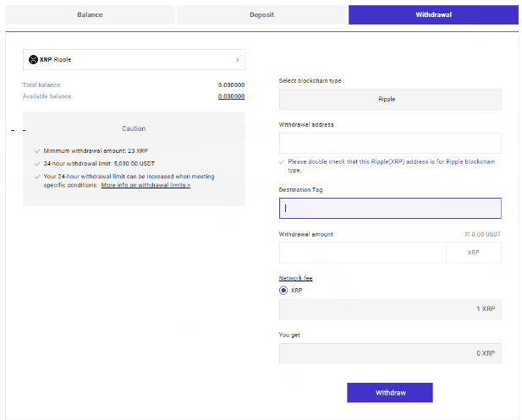Click the approx 0.00 USDT conversion value
The image size is (522, 420).
pos(483,234)
